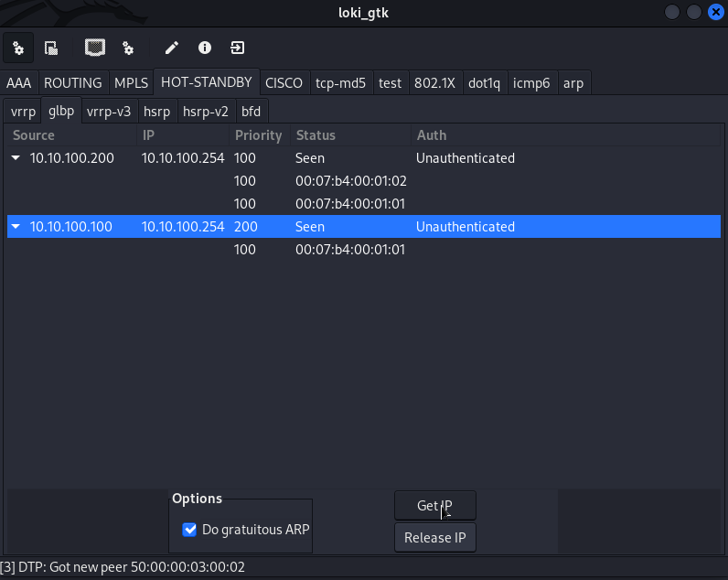Switch to the ROUTING tab
Viewport: 728px width, 580px height.
[73, 83]
